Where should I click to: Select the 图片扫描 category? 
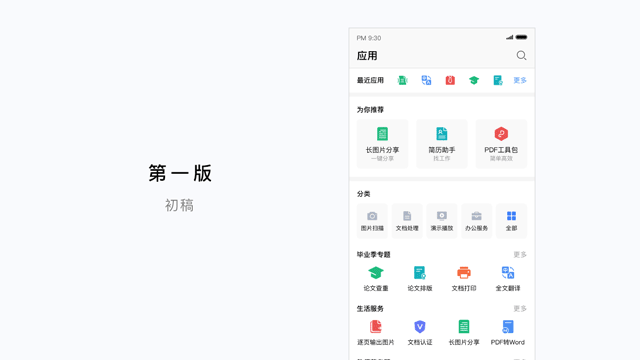[372, 221]
